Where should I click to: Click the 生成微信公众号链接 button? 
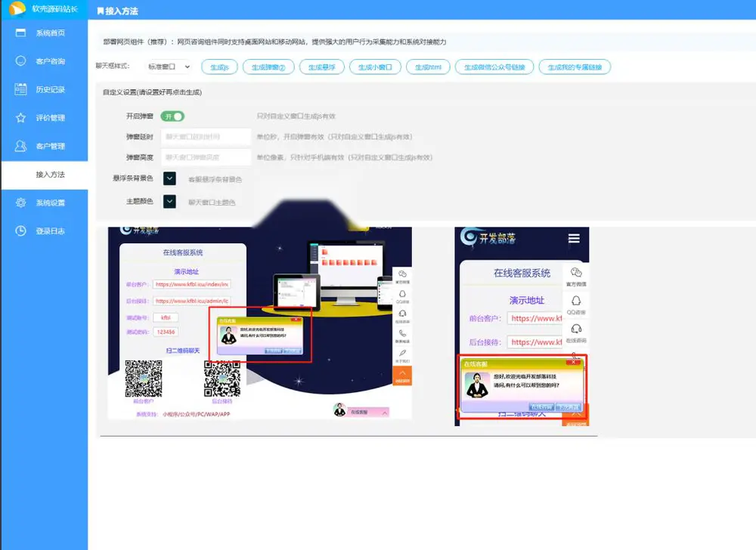pos(494,67)
